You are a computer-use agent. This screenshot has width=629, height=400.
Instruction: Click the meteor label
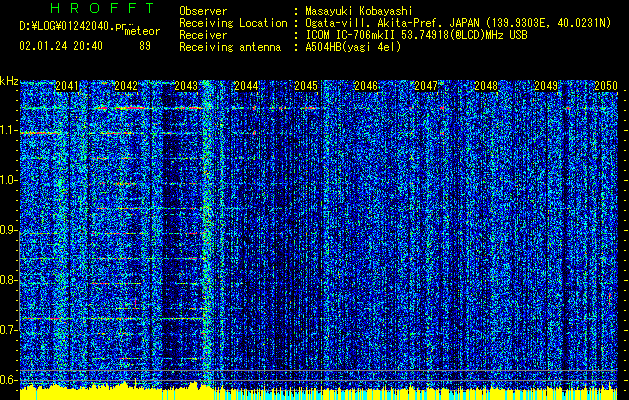click(x=142, y=31)
